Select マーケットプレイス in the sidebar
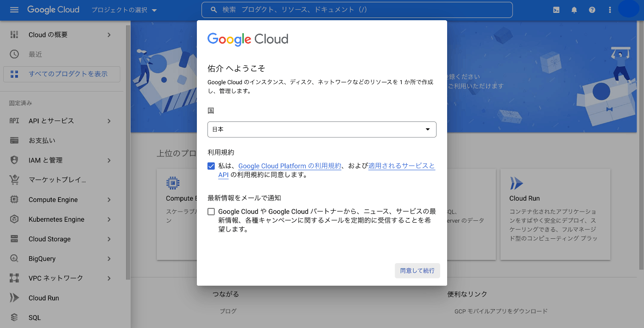This screenshot has width=644, height=328. pyautogui.click(x=57, y=180)
